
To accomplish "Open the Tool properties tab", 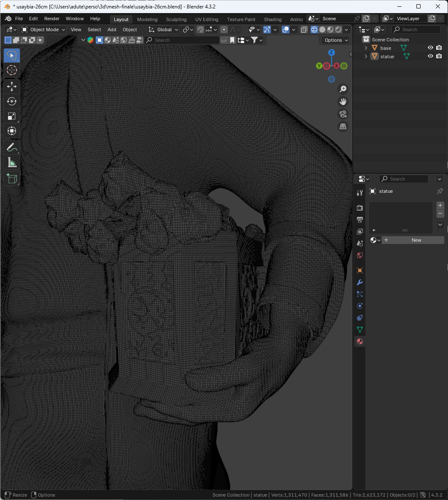I will pyautogui.click(x=360, y=192).
